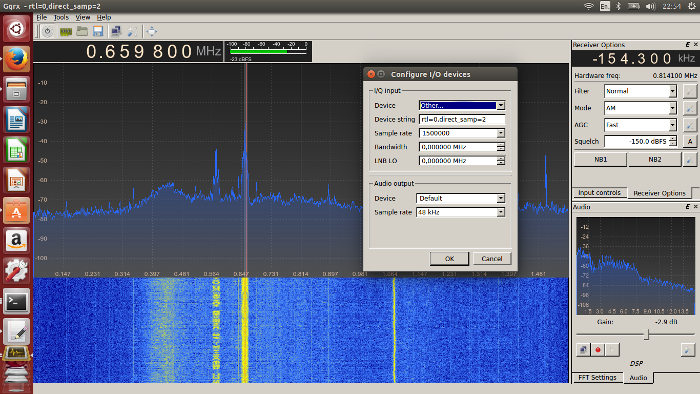Click the Device string input field
The image size is (700, 394).
pos(462,119)
